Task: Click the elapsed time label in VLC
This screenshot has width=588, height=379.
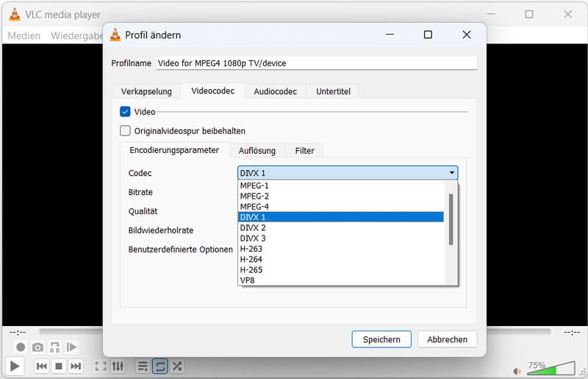Action: click(x=18, y=333)
